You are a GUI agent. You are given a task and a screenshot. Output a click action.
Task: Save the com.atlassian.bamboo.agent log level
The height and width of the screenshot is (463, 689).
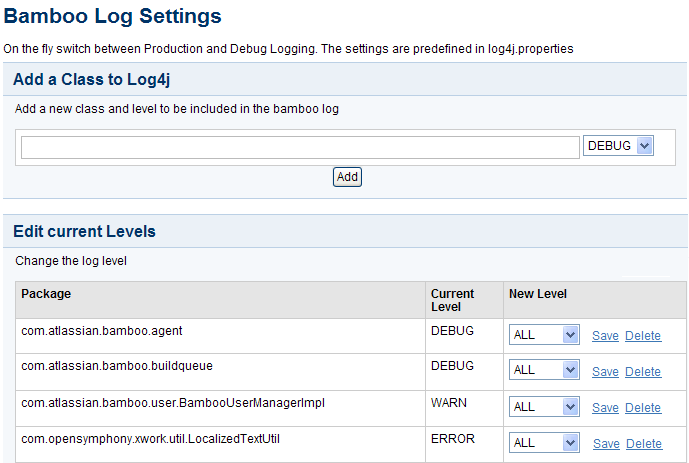(605, 336)
